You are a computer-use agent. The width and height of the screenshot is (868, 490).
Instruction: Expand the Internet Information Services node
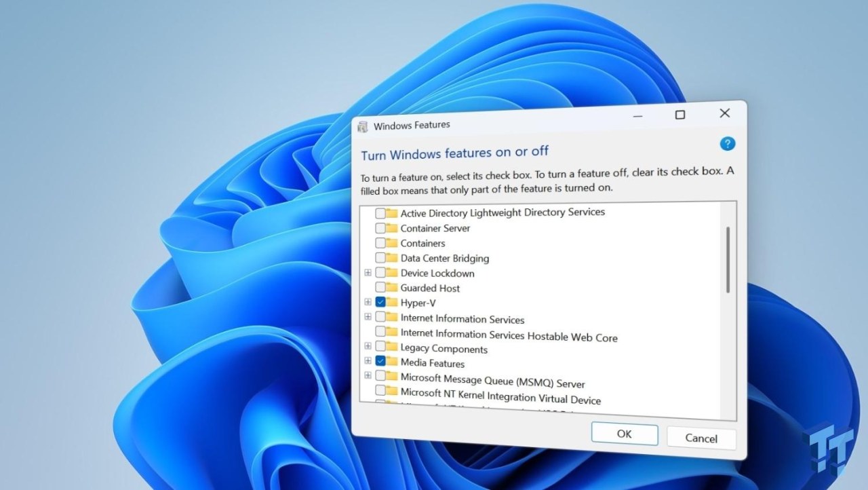[x=368, y=317]
